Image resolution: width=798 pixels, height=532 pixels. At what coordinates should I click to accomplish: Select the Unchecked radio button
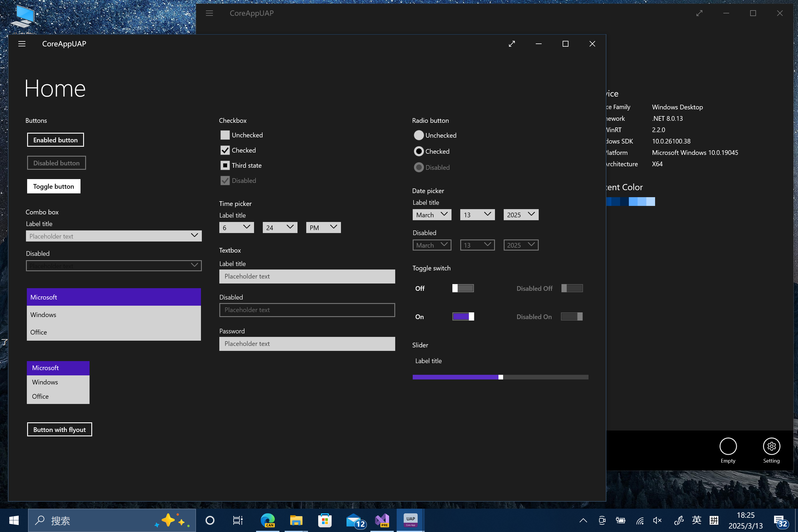click(419, 135)
